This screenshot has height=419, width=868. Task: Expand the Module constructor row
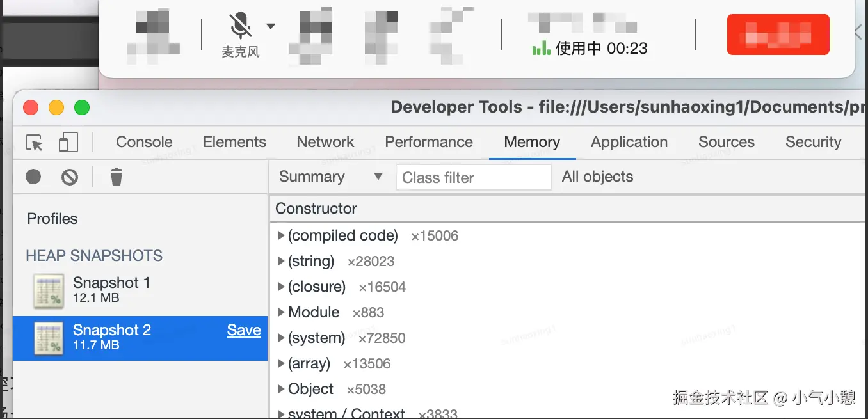pyautogui.click(x=280, y=313)
